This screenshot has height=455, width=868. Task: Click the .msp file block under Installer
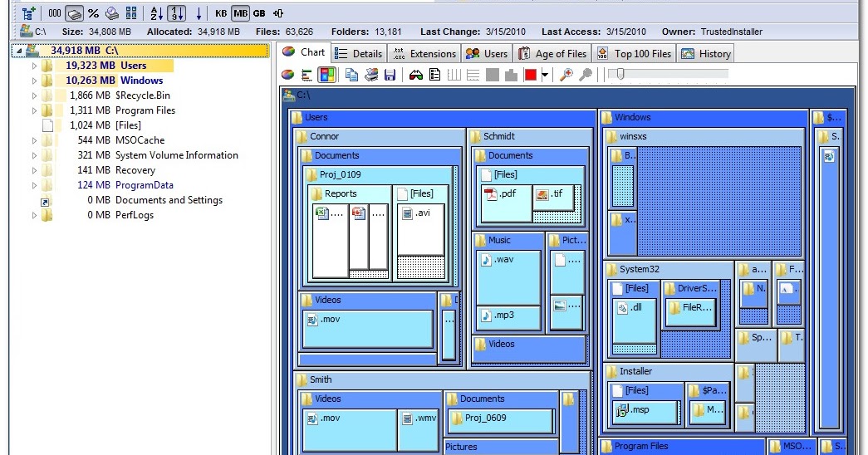[x=645, y=411]
